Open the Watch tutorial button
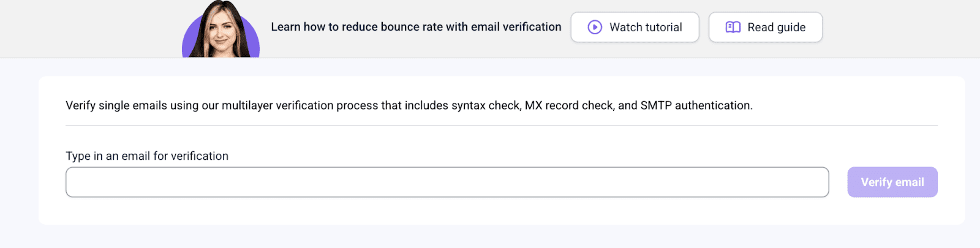Image resolution: width=980 pixels, height=248 pixels. (x=635, y=27)
